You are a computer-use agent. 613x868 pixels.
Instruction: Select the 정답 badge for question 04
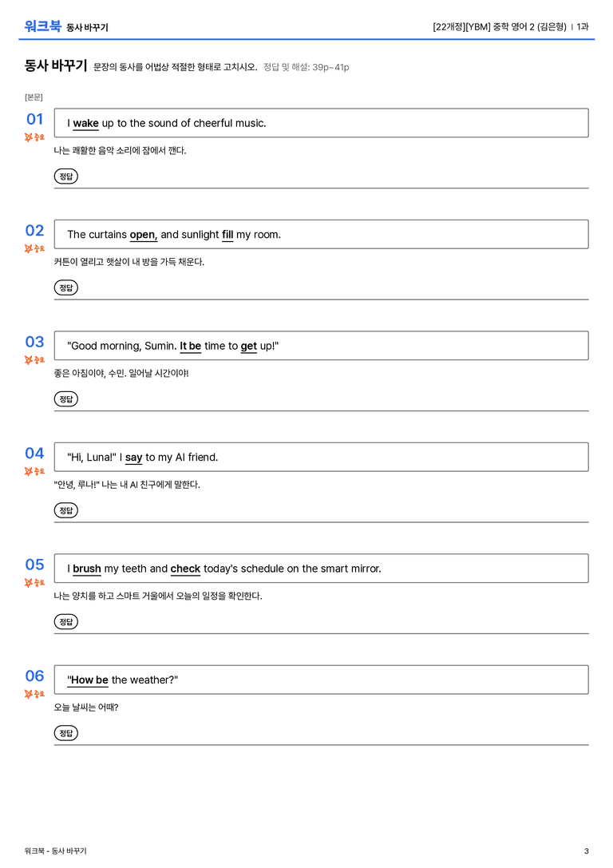65,510
